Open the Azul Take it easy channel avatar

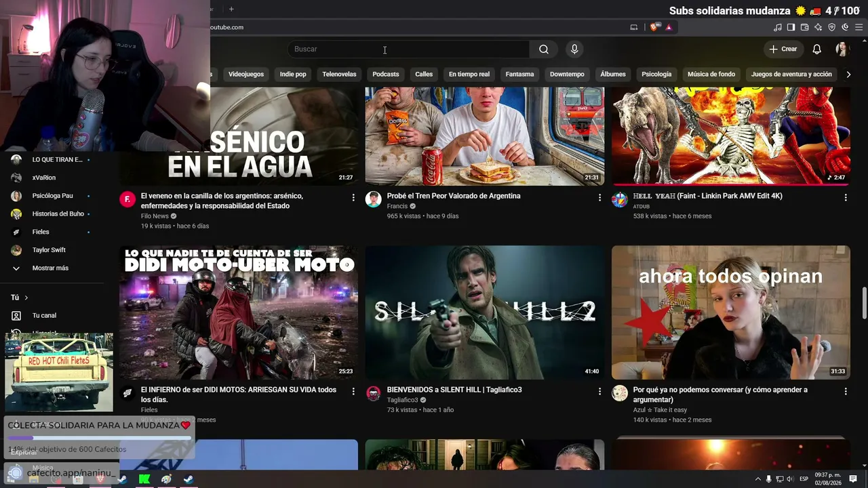(620, 393)
